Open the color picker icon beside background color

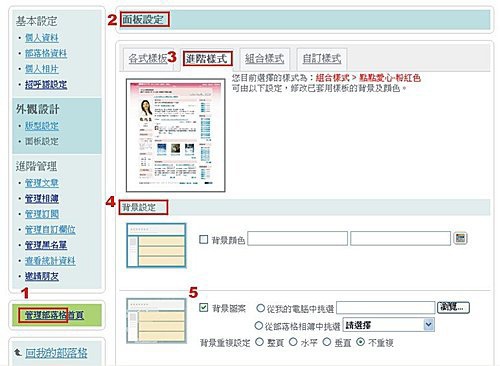pyautogui.click(x=460, y=238)
